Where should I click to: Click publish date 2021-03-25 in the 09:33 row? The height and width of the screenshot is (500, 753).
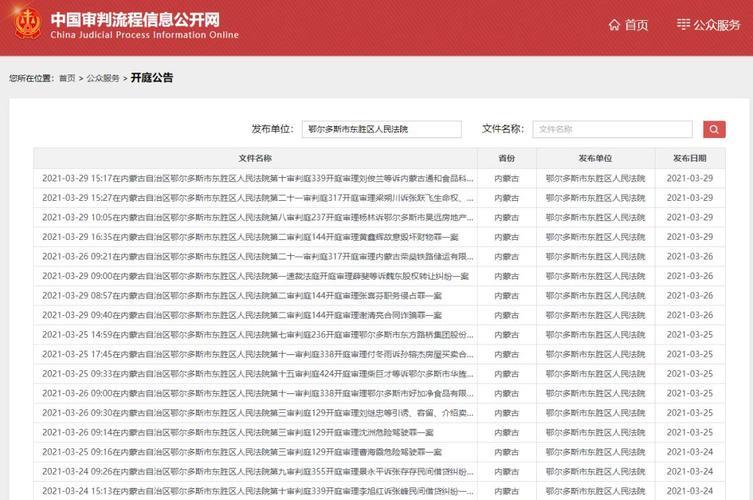pyautogui.click(x=690, y=374)
